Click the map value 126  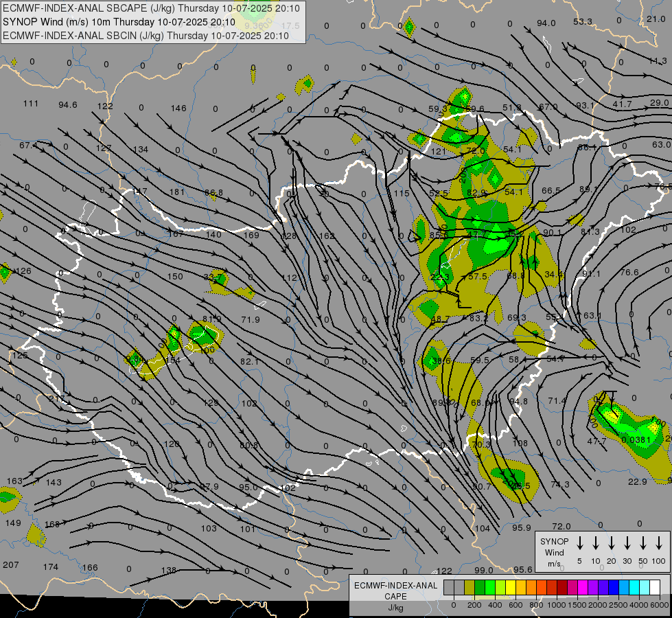tap(23, 271)
